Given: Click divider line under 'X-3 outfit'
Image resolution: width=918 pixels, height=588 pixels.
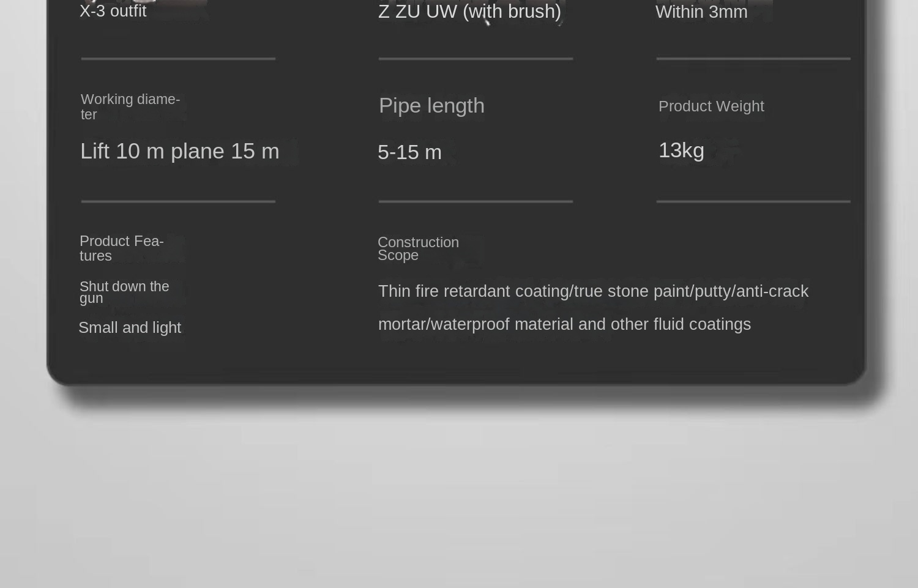Looking at the screenshot, I should coord(178,59).
